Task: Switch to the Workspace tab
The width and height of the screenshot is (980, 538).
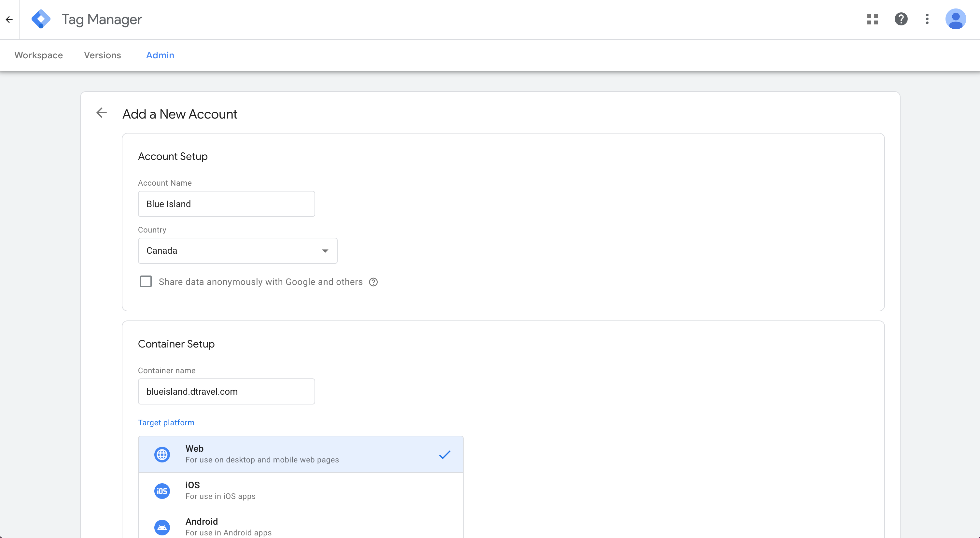Action: [x=38, y=55]
